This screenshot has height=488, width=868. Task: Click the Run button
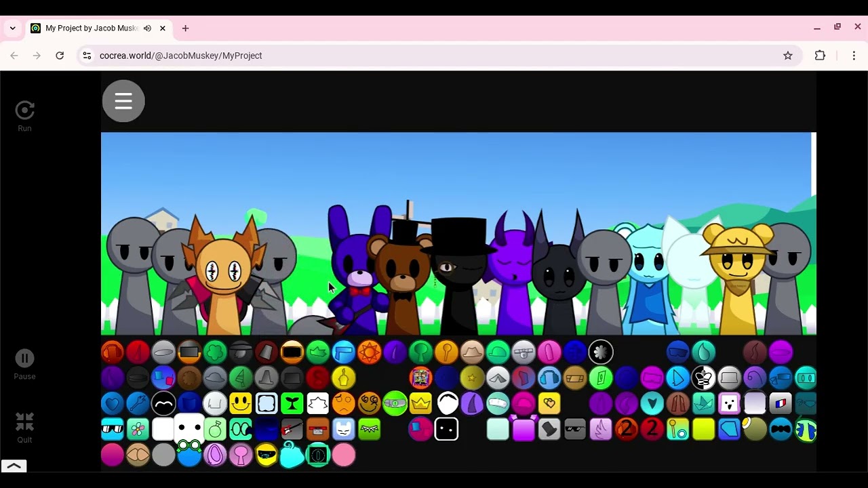tap(24, 115)
